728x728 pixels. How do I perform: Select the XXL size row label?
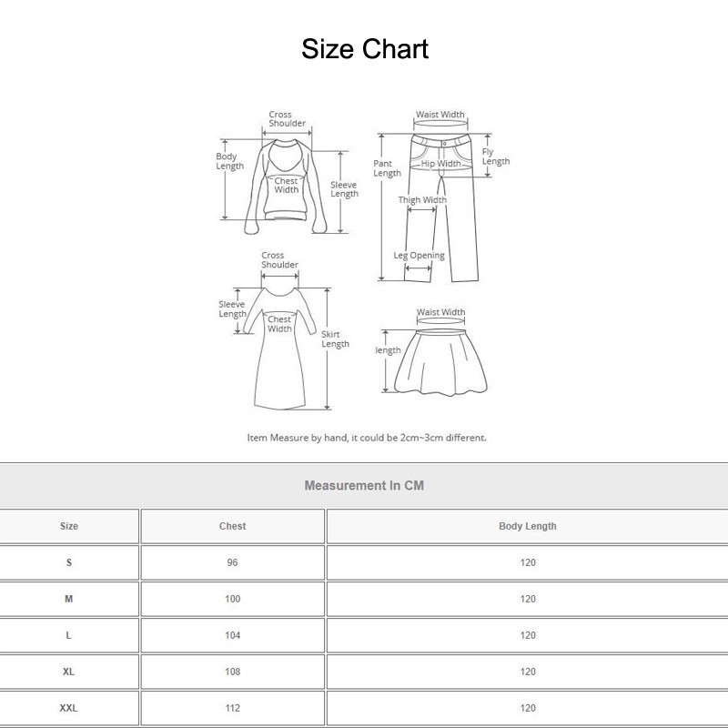click(x=69, y=708)
